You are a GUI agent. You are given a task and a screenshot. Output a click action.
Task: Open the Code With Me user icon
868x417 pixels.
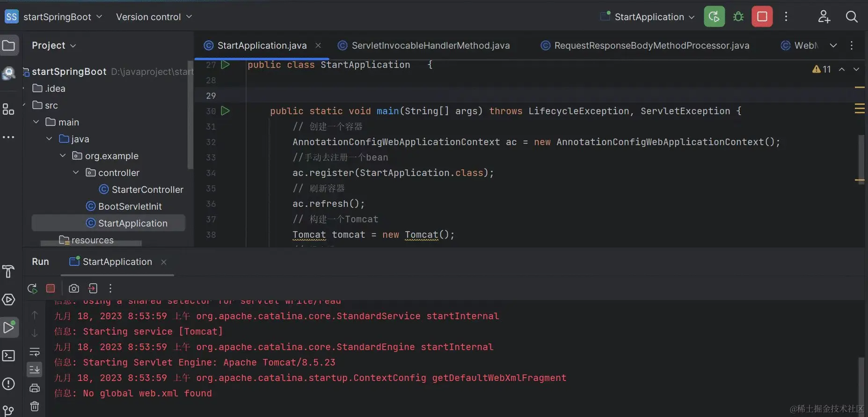(x=824, y=17)
